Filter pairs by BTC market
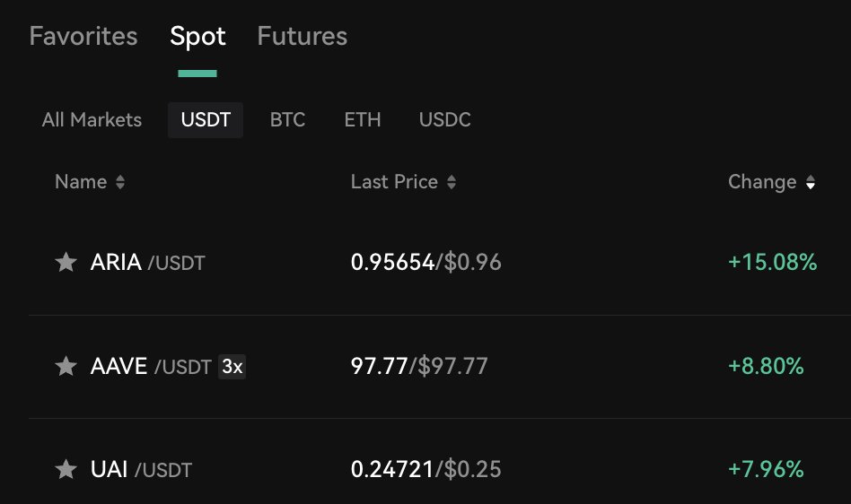This screenshot has height=504, width=851. tap(287, 120)
